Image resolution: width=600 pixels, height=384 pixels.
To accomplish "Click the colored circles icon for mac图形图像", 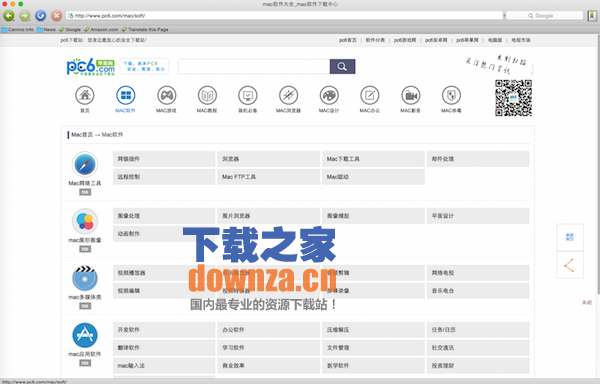I will [85, 221].
